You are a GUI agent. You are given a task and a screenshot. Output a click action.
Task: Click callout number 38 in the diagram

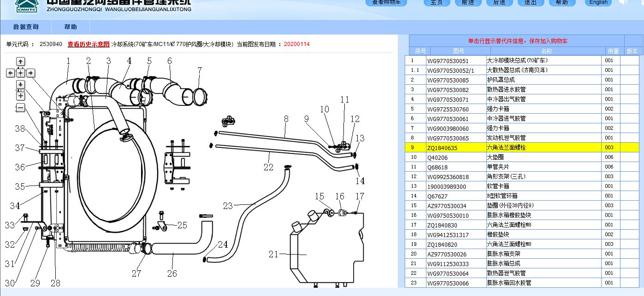click(20, 128)
